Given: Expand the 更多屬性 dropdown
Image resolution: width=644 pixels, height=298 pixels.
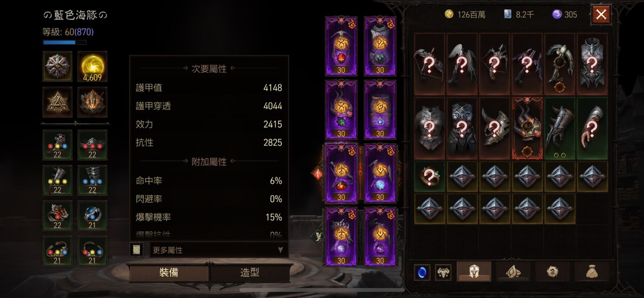Looking at the screenshot, I should (x=218, y=249).
